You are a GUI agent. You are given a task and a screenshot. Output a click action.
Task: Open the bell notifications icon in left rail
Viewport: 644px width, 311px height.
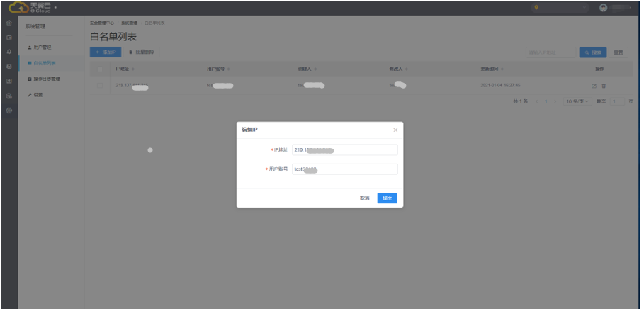coord(9,52)
